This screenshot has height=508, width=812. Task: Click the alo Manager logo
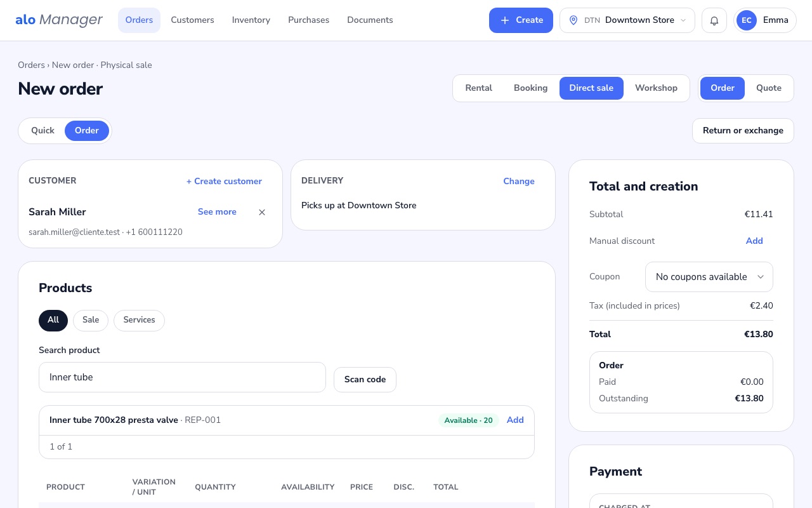(59, 20)
